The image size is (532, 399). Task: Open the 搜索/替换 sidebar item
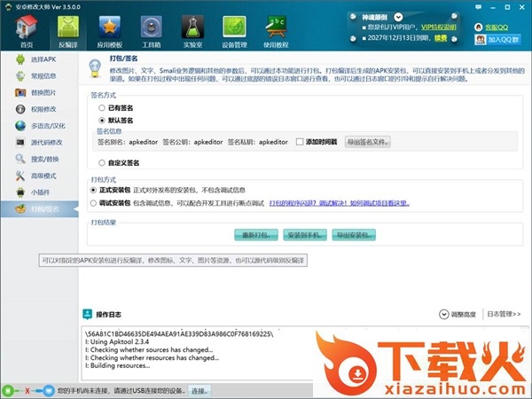coord(46,159)
